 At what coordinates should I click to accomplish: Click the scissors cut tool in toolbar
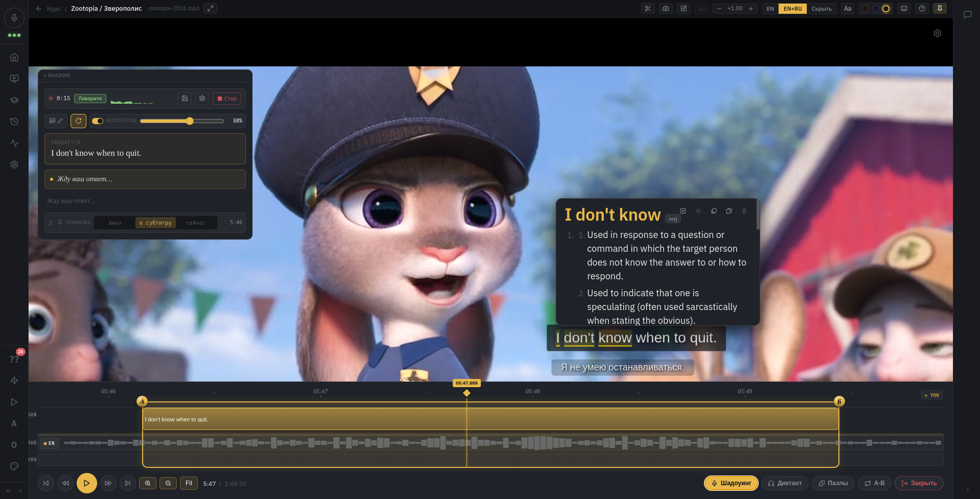point(648,9)
